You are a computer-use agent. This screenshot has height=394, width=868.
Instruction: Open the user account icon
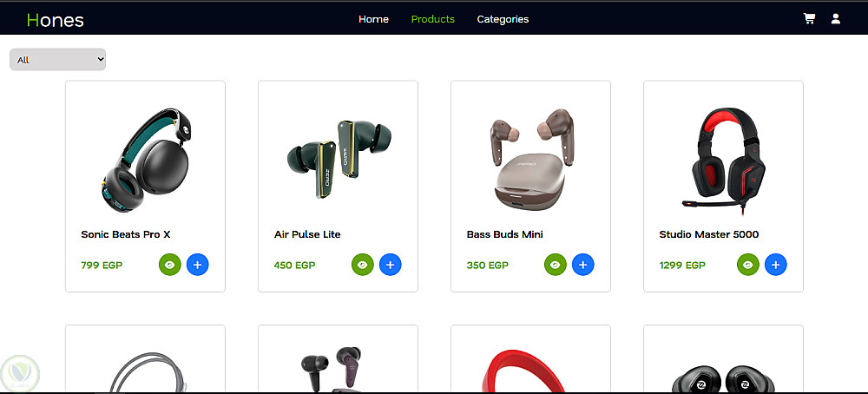tap(836, 19)
